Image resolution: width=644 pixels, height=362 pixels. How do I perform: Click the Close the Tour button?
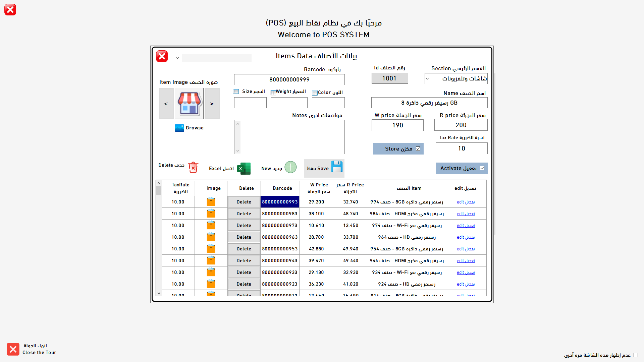pos(13,349)
